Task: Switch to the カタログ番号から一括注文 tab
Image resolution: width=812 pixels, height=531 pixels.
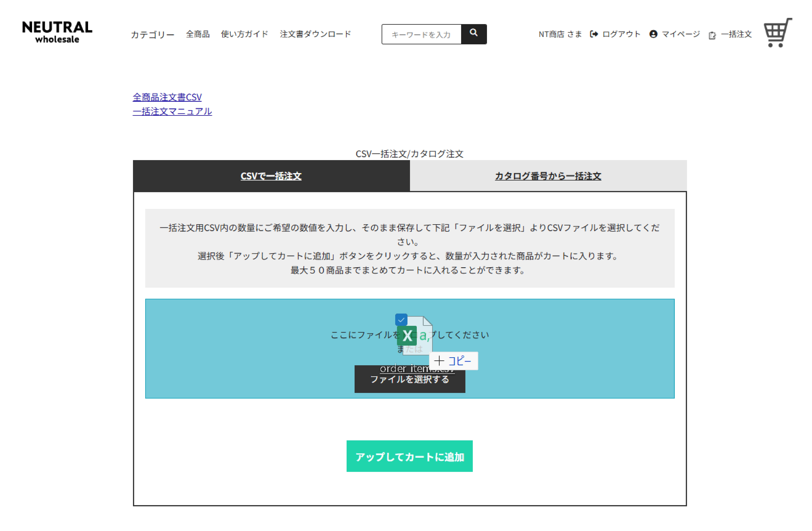Action: (x=548, y=176)
